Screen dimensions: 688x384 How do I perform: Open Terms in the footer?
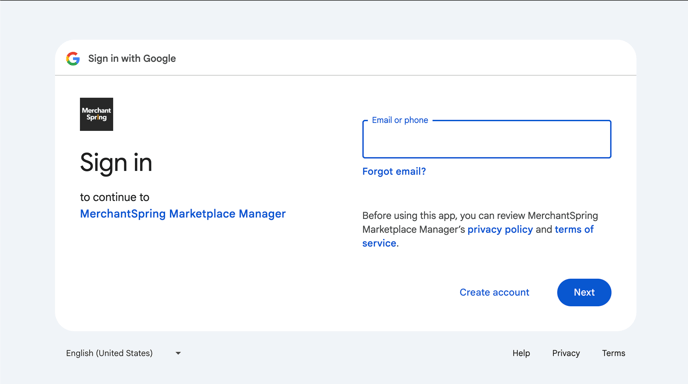613,353
